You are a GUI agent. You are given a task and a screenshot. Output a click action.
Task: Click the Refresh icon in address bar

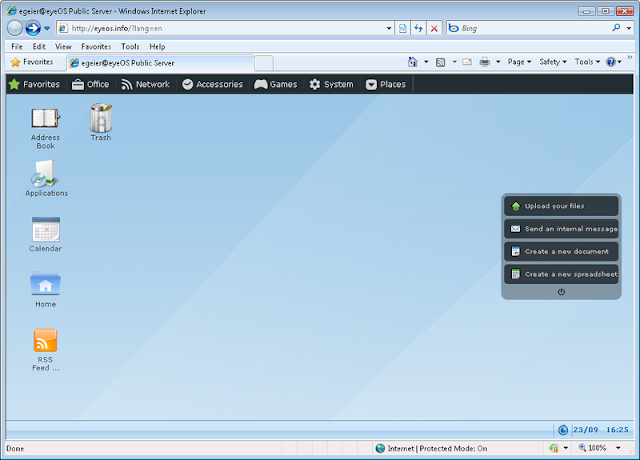tap(418, 28)
